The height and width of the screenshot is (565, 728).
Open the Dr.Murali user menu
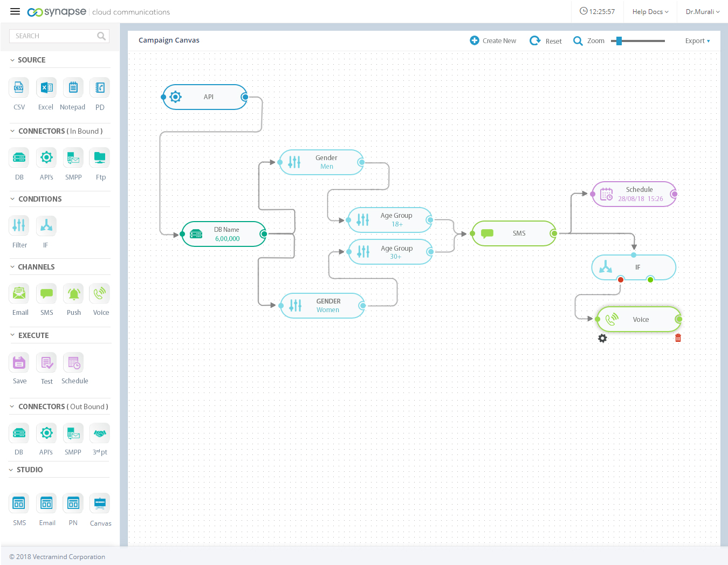coord(702,12)
